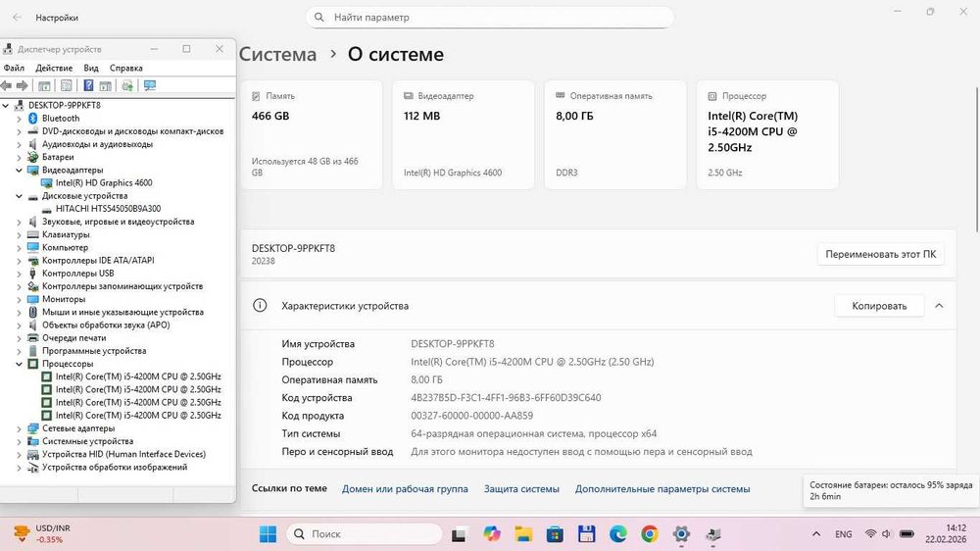The image size is (980, 551).
Task: Select Звуковые, игровые и видеоустройства row
Action: pyautogui.click(x=119, y=222)
